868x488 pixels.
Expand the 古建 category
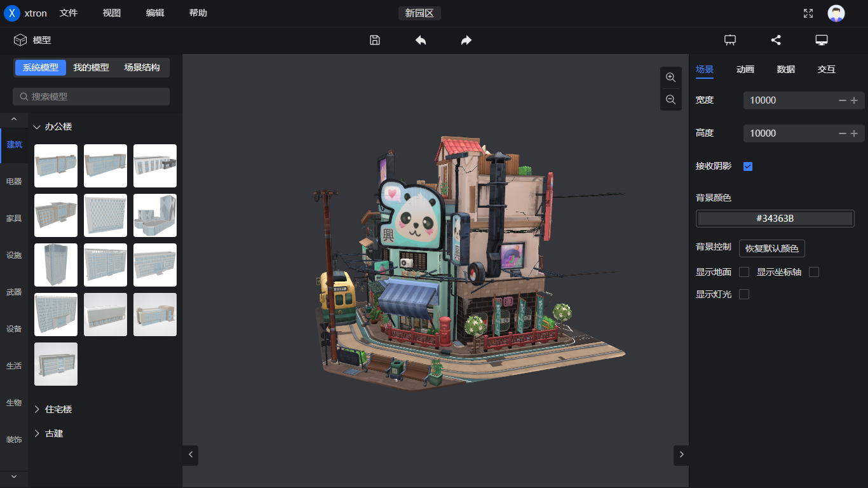click(37, 433)
